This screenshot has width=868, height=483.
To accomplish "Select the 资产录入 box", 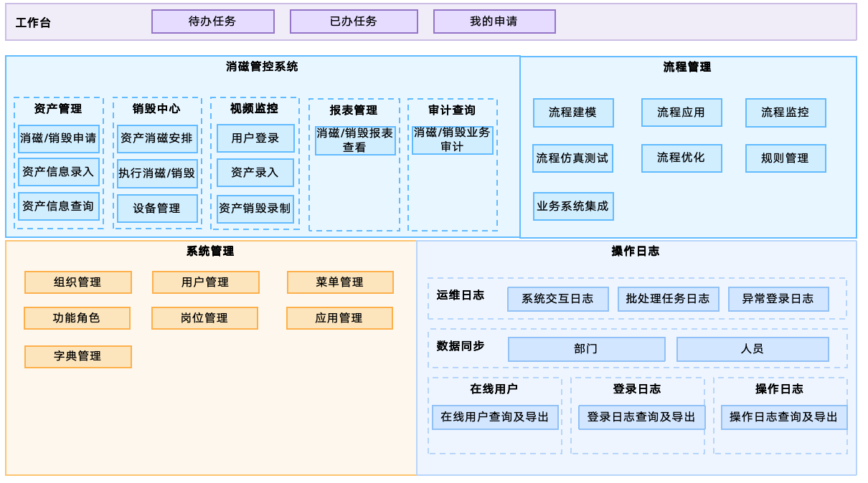I will [x=255, y=173].
